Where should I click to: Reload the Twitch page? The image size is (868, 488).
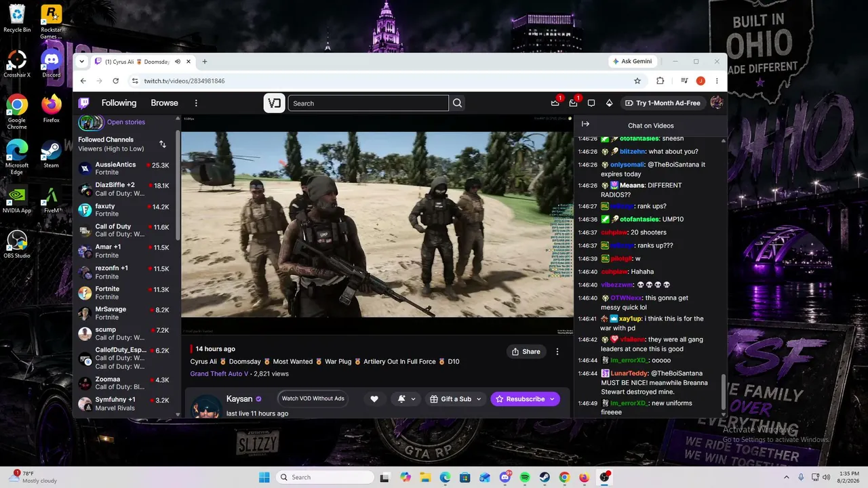pyautogui.click(x=116, y=81)
